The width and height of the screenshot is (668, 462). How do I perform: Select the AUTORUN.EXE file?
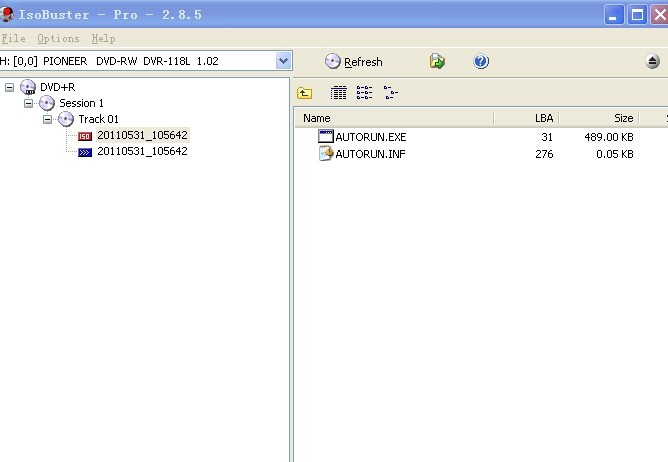coord(371,137)
